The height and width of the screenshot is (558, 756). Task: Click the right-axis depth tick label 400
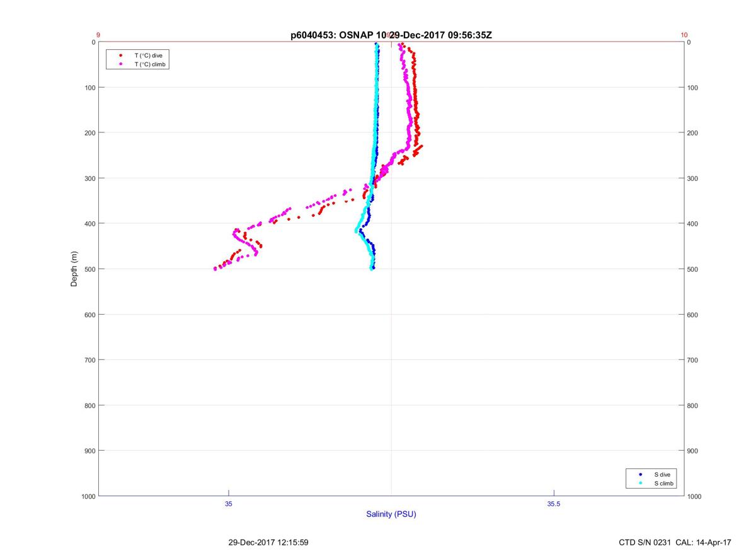(693, 224)
